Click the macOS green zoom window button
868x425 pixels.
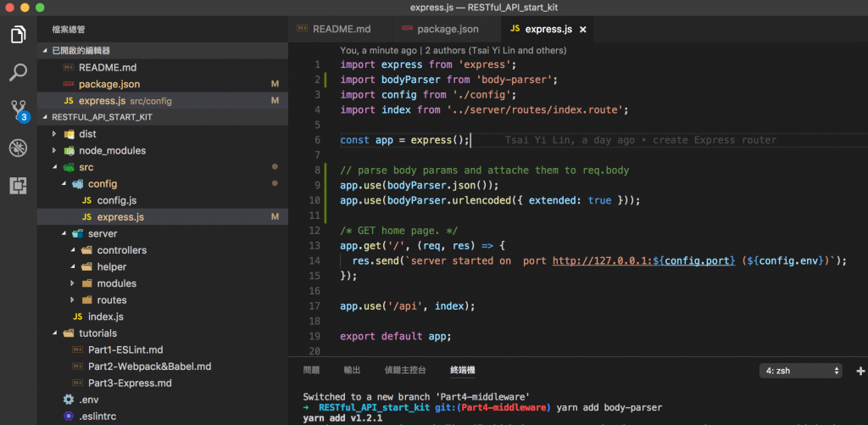tap(39, 8)
